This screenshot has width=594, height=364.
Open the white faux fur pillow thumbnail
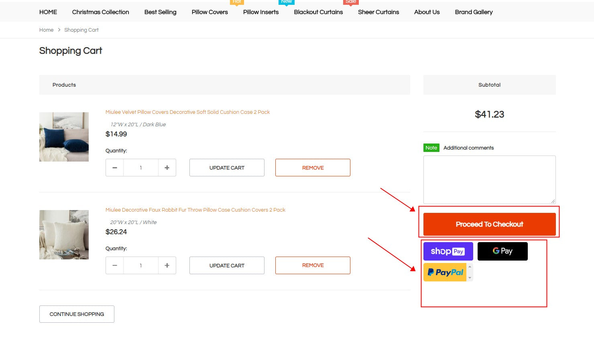click(x=64, y=235)
